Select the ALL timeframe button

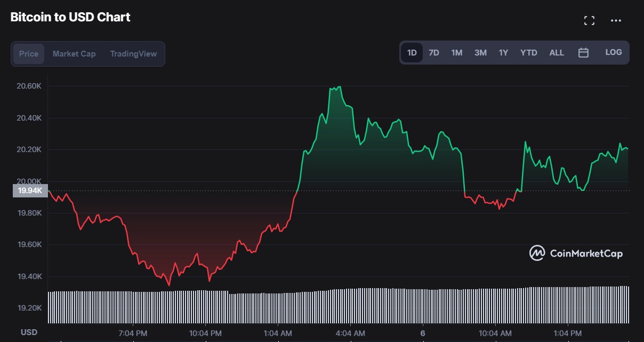pos(557,52)
